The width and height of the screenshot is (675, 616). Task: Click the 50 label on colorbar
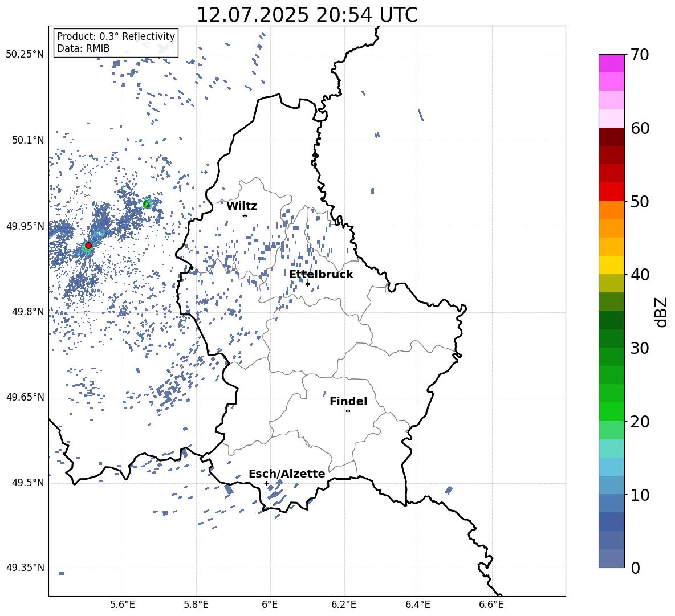(640, 201)
